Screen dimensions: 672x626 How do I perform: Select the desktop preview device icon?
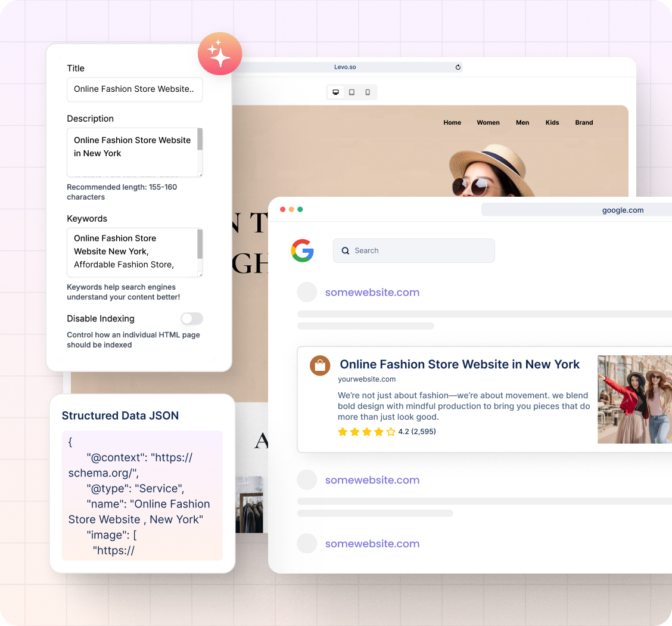(x=336, y=92)
